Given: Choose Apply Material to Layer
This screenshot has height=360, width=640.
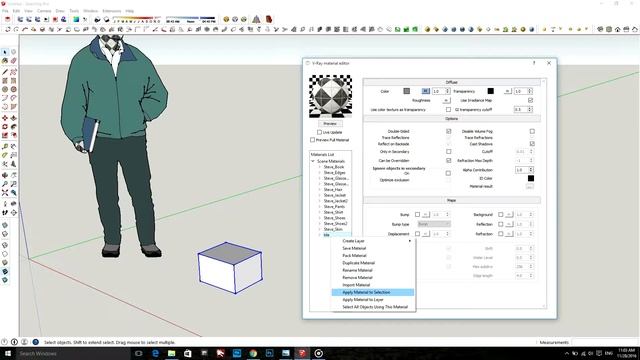Looking at the screenshot, I should coord(373,300).
